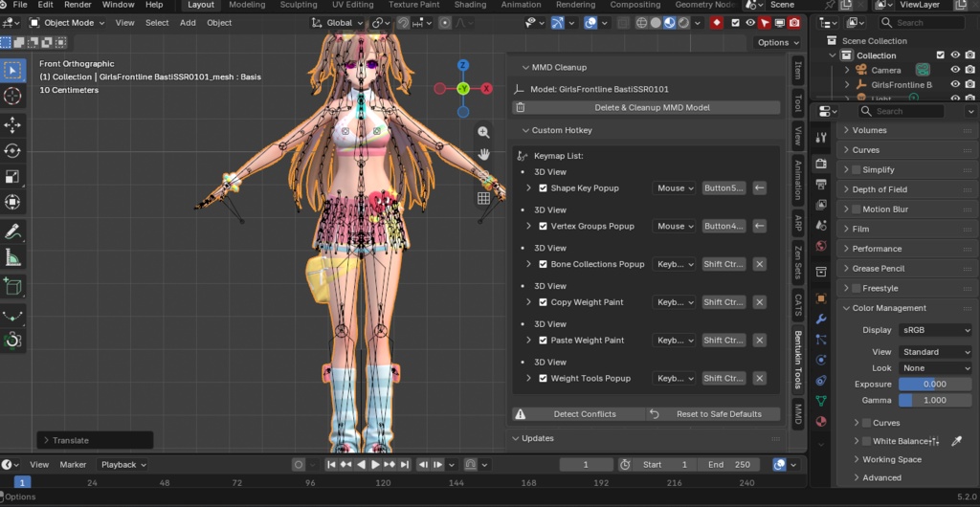Open the Look None dropdown

(x=935, y=368)
